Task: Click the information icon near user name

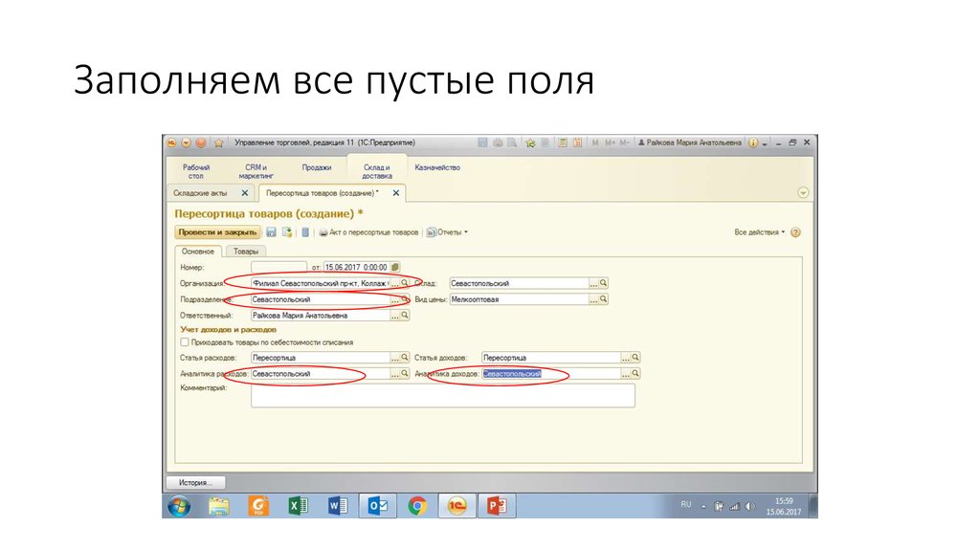Action: [753, 143]
